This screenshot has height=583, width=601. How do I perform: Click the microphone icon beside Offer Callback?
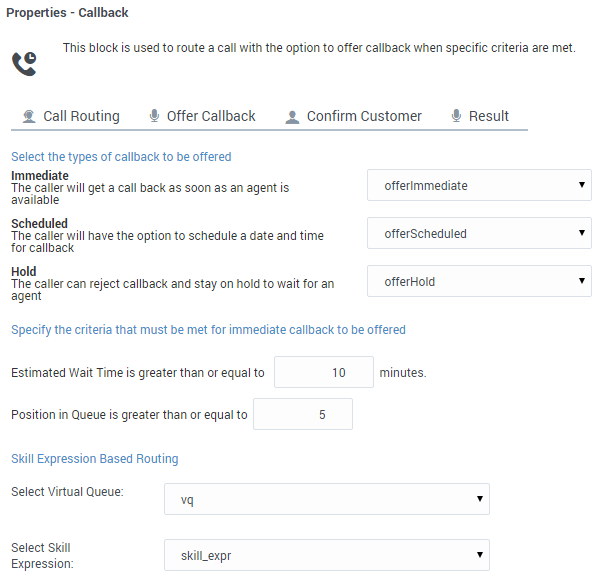point(154,116)
